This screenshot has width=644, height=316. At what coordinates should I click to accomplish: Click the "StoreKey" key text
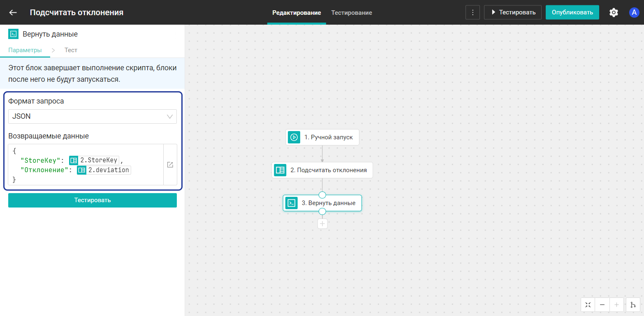(x=41, y=160)
